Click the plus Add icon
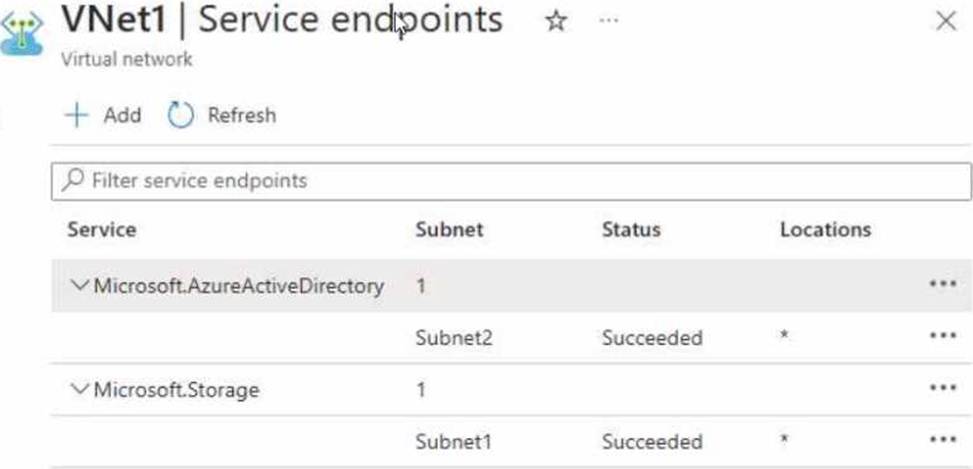Image resolution: width=973 pixels, height=469 pixels. (x=76, y=115)
